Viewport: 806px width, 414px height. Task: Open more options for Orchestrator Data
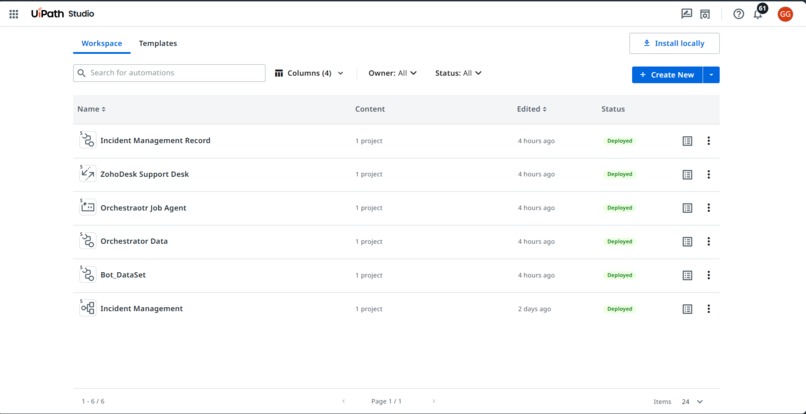pos(709,241)
